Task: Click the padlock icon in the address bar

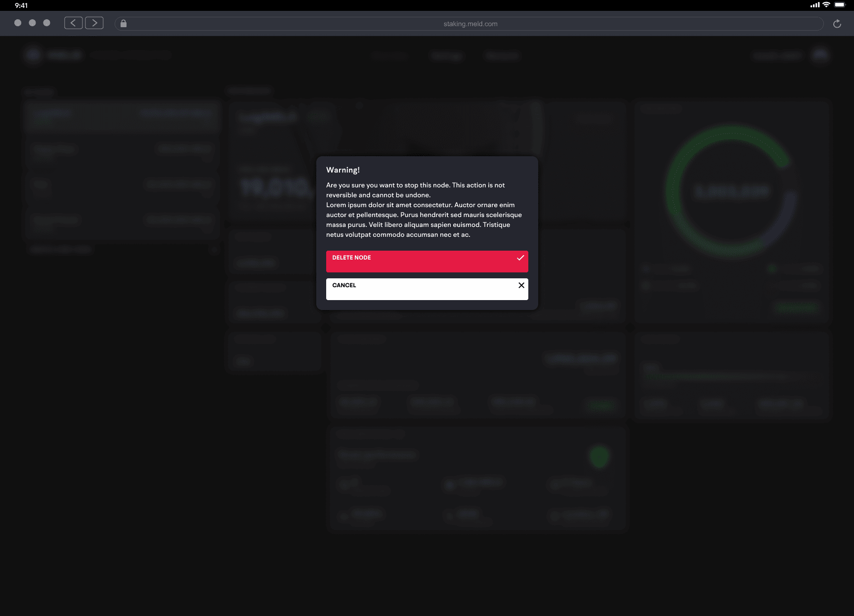Action: pyautogui.click(x=124, y=23)
